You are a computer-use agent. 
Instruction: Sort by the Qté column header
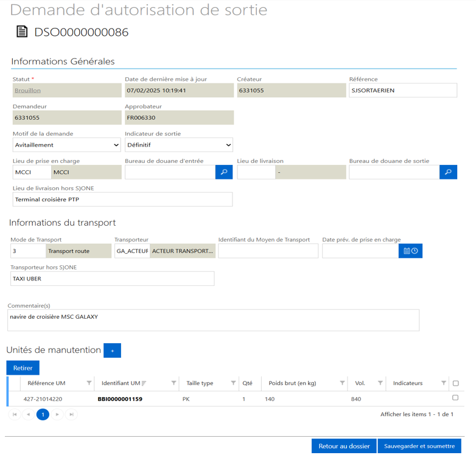[247, 383]
